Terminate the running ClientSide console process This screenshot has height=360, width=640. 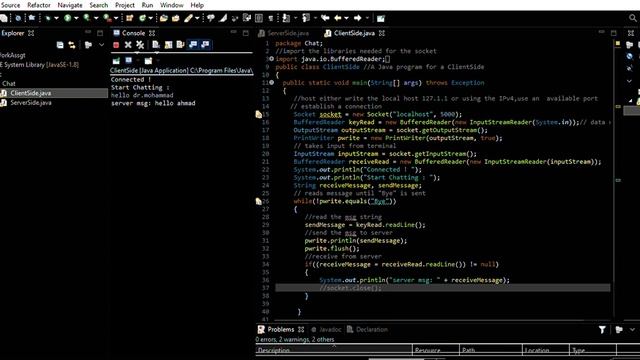coord(116,45)
